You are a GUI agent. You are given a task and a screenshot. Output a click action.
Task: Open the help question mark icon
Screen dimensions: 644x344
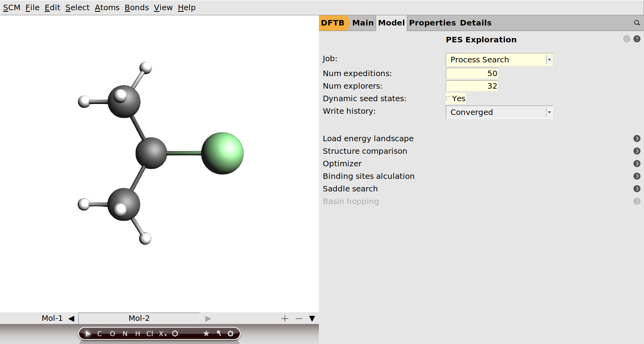point(637,39)
